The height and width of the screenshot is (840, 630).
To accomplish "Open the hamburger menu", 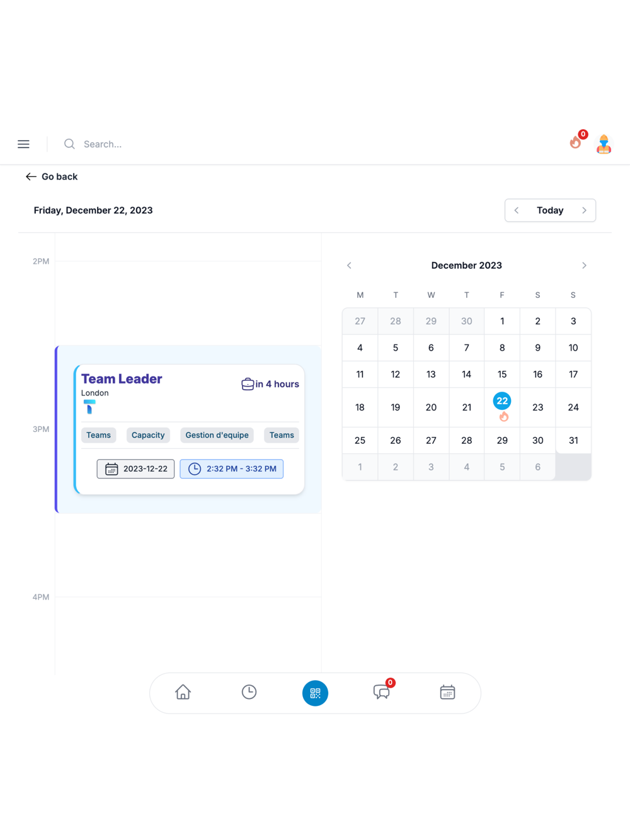I will pyautogui.click(x=23, y=144).
